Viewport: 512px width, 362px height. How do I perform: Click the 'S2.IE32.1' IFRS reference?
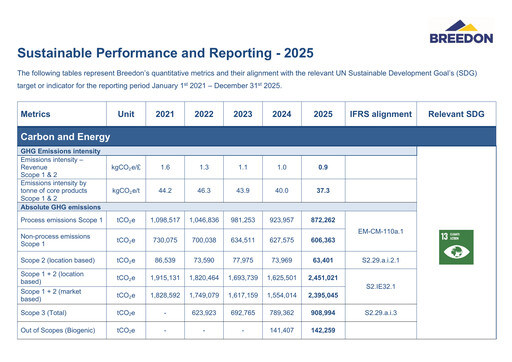coord(381,286)
